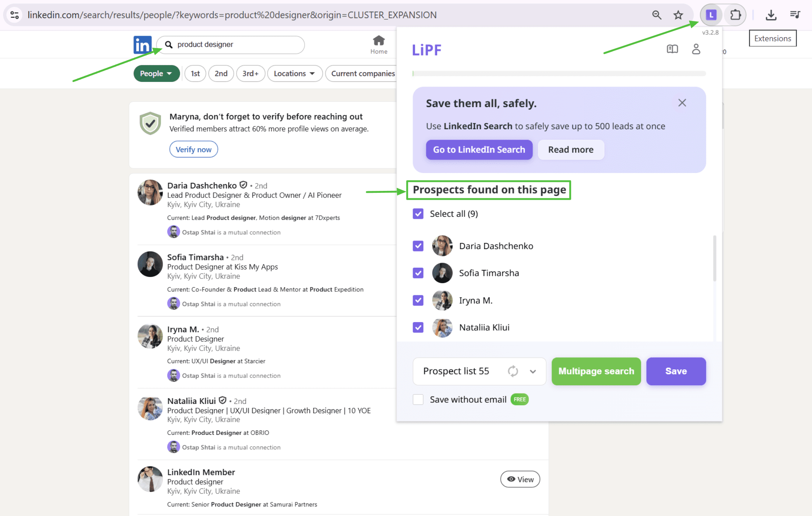
Task: Click the Multipage search button
Action: pos(596,371)
